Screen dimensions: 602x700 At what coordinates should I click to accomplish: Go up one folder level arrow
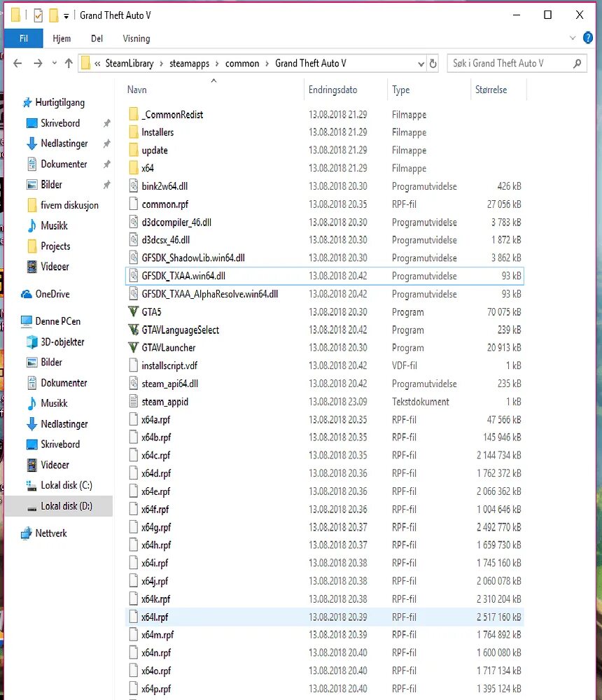click(x=69, y=64)
